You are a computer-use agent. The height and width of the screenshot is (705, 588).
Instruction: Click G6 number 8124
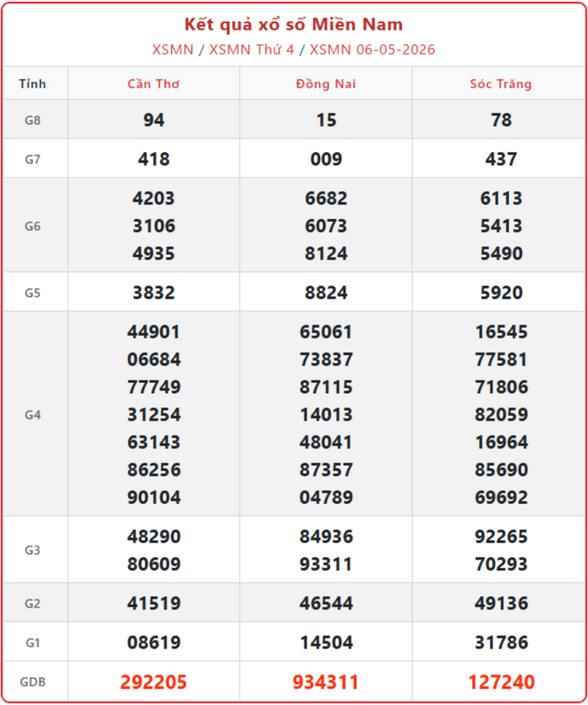[x=326, y=253]
